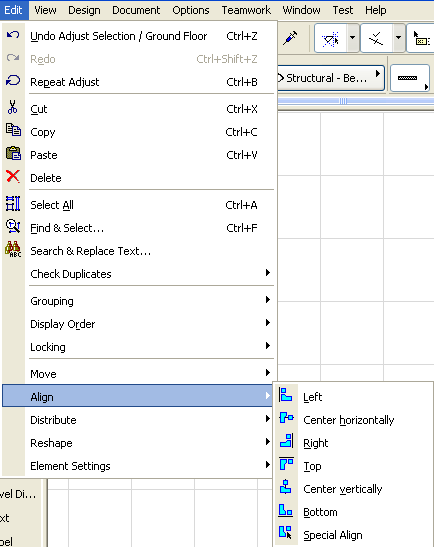
Task: Click the Special Align icon
Action: pyautogui.click(x=285, y=533)
